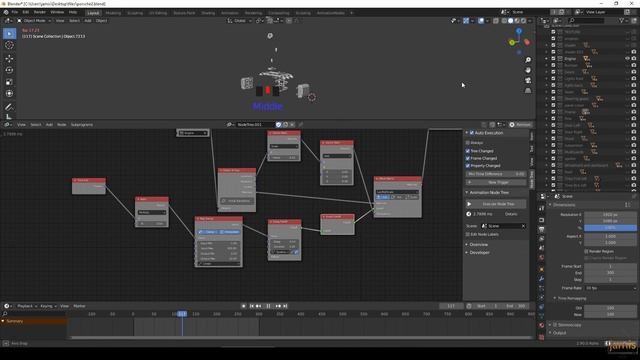640x360 pixels.
Task: Toggle solid viewport shading mode
Action: (510, 21)
